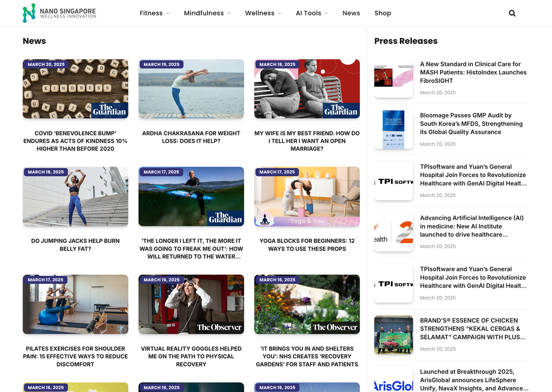Open 'My Wife Is My Best Friend' headline
The height and width of the screenshot is (392, 552).
click(x=307, y=141)
